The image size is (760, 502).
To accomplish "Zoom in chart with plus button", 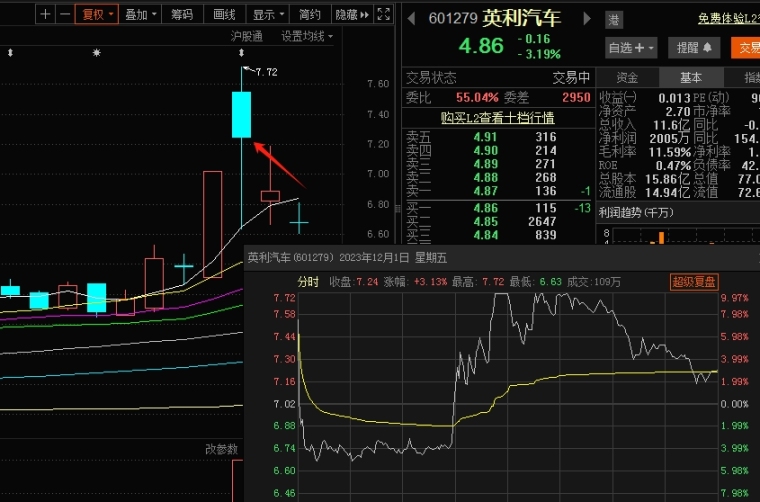I will (45, 14).
